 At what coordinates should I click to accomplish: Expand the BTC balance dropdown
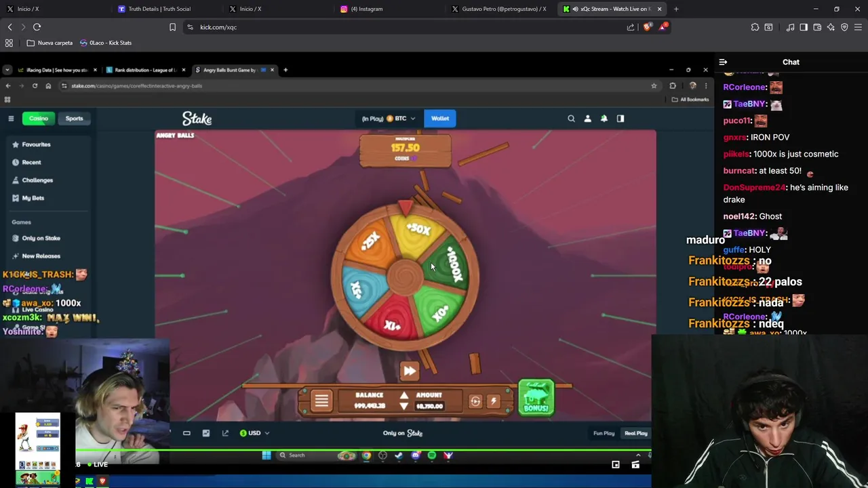389,119
